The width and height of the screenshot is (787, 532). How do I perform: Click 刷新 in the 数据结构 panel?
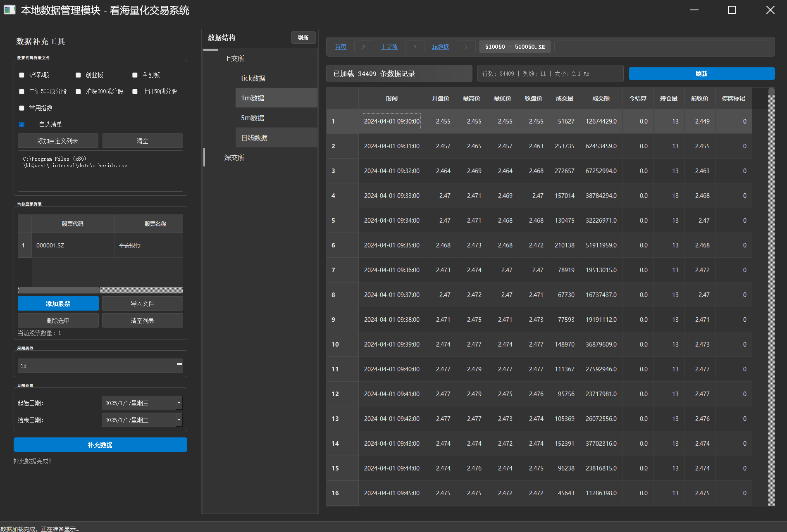pyautogui.click(x=303, y=38)
